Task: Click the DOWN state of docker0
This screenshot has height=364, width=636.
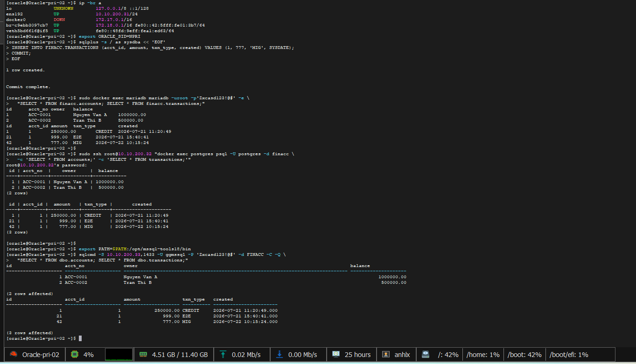Action: [59, 20]
